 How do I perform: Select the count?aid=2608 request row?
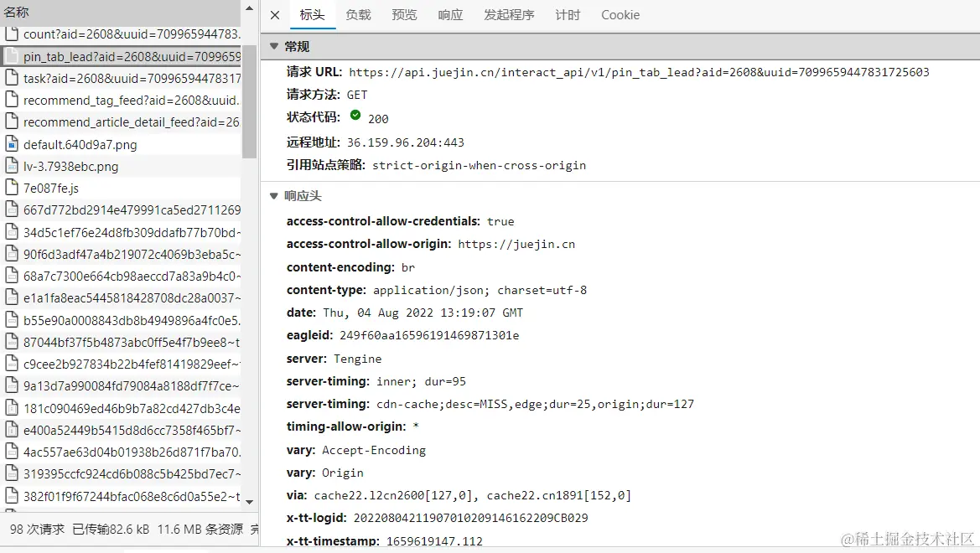coord(121,34)
